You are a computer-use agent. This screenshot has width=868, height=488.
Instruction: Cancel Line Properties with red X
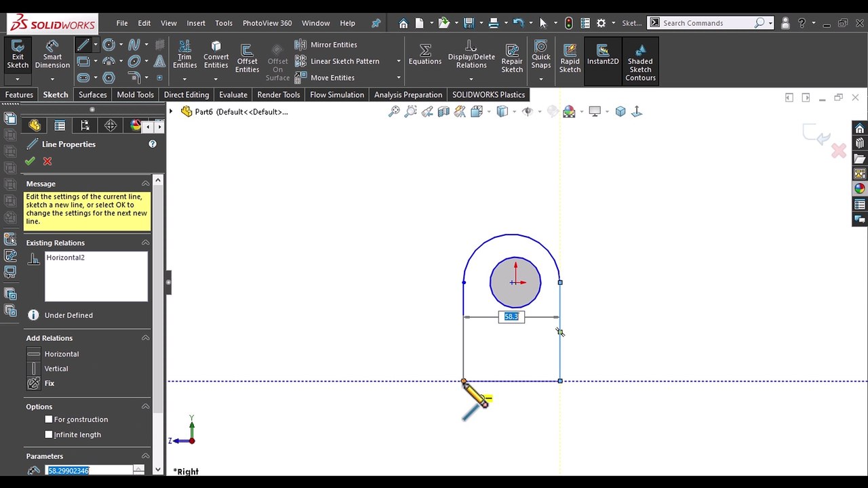(x=47, y=161)
